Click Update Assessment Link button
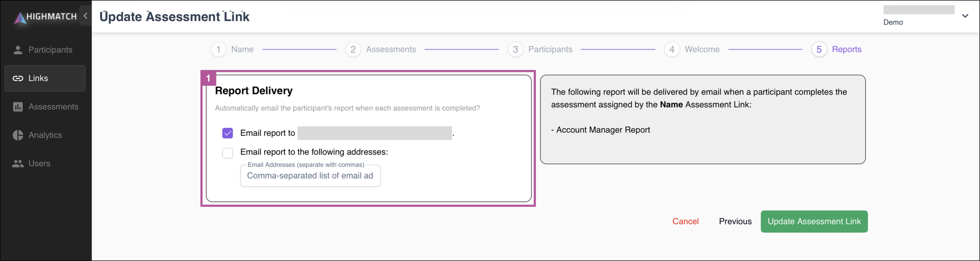980x261 pixels. [x=814, y=221]
